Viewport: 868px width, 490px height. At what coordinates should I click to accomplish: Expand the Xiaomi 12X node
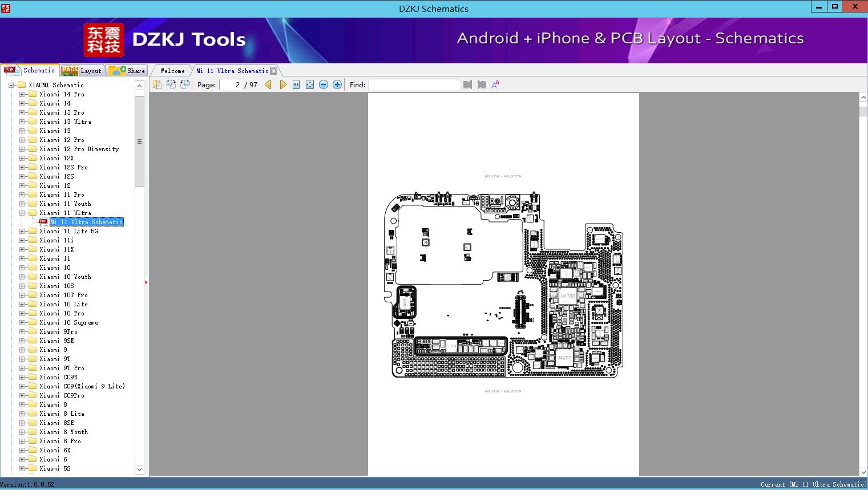22,158
